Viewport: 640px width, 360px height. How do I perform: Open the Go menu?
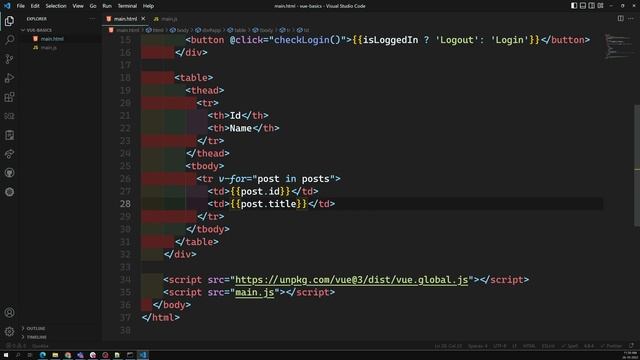93,6
